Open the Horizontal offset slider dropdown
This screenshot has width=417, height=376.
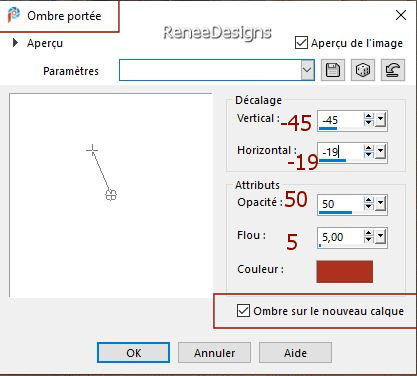click(x=380, y=152)
